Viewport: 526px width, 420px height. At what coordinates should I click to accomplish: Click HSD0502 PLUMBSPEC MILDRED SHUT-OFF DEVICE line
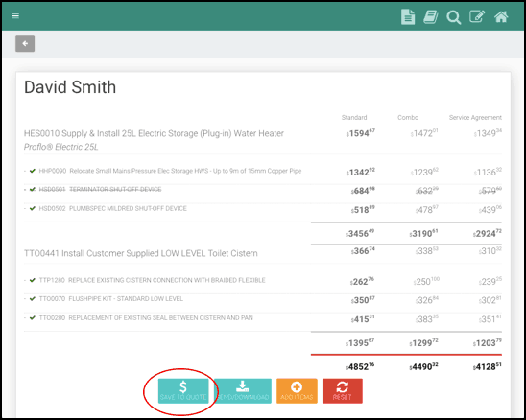pos(112,208)
